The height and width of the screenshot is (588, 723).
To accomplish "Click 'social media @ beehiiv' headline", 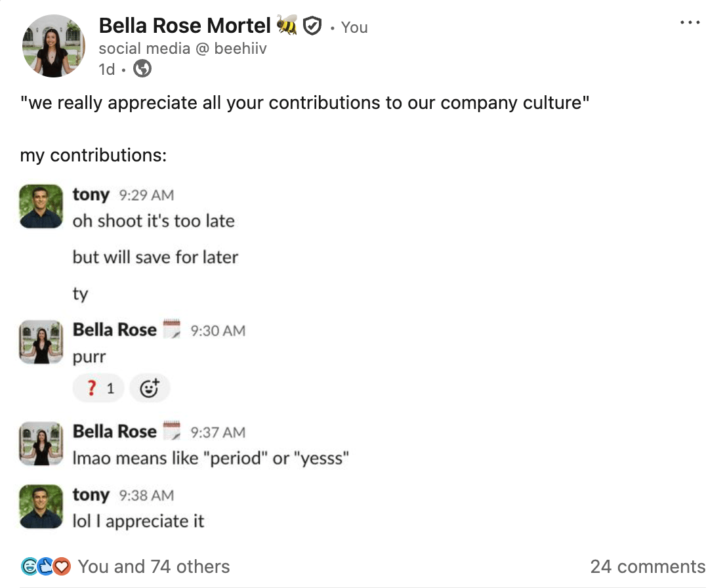I will [182, 49].
